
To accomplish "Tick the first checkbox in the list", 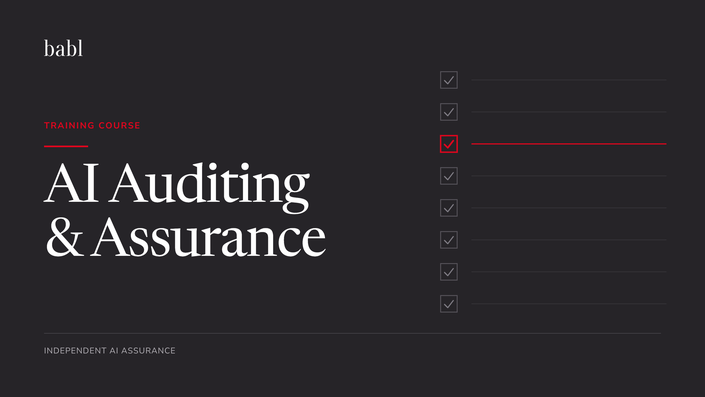I will [449, 80].
